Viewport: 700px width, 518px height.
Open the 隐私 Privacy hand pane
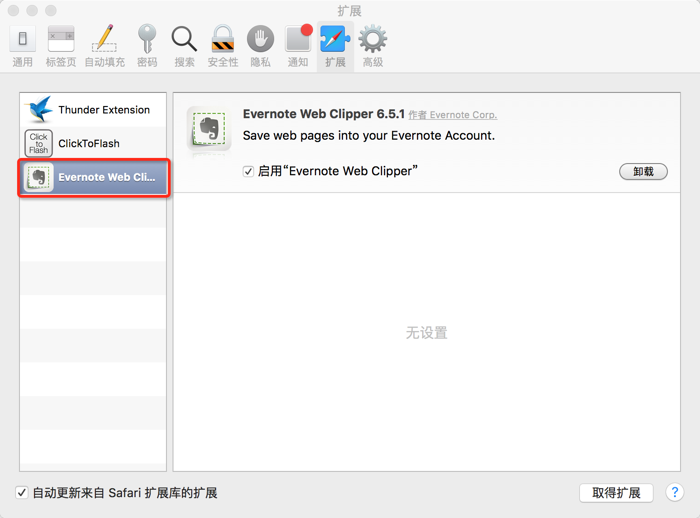coord(260,46)
